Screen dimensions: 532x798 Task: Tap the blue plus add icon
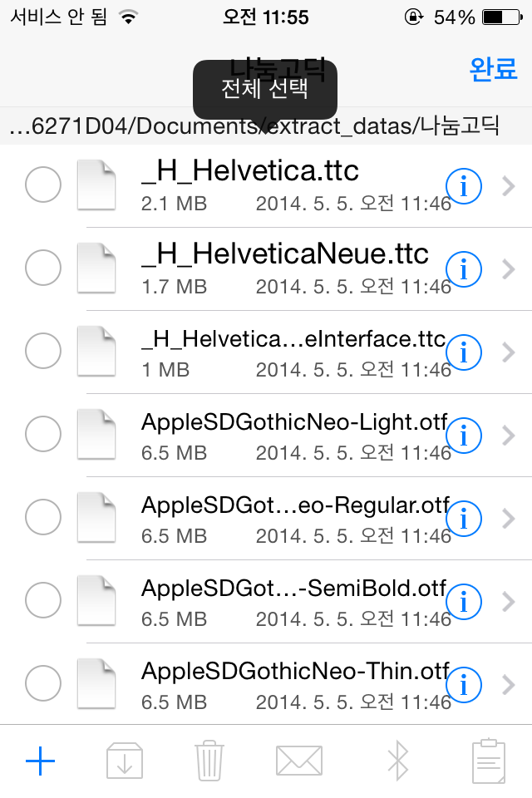point(40,761)
